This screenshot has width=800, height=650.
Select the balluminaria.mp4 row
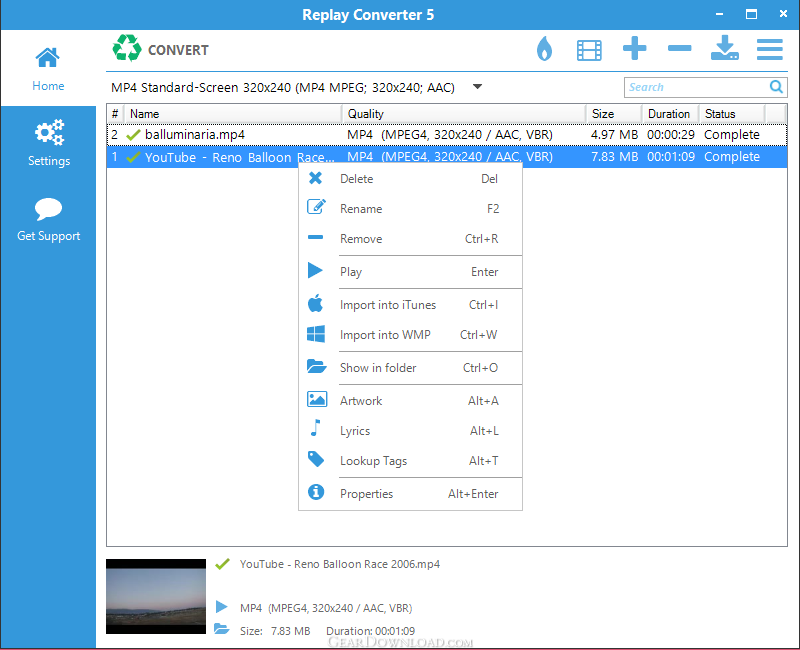(x=446, y=135)
